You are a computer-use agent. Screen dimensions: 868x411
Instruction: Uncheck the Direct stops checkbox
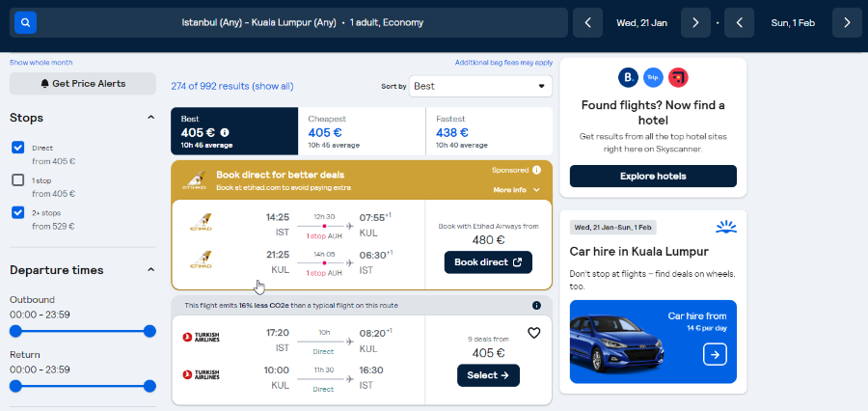pyautogui.click(x=18, y=148)
